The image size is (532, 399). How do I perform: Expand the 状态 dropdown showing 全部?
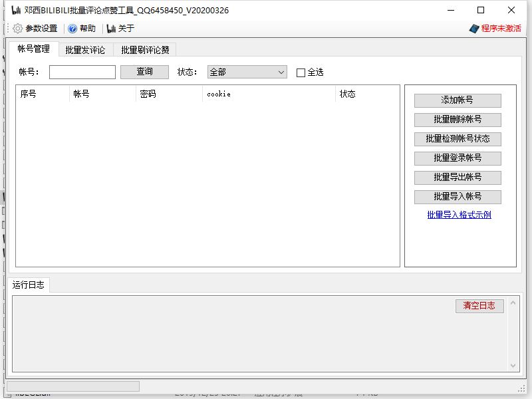click(247, 72)
